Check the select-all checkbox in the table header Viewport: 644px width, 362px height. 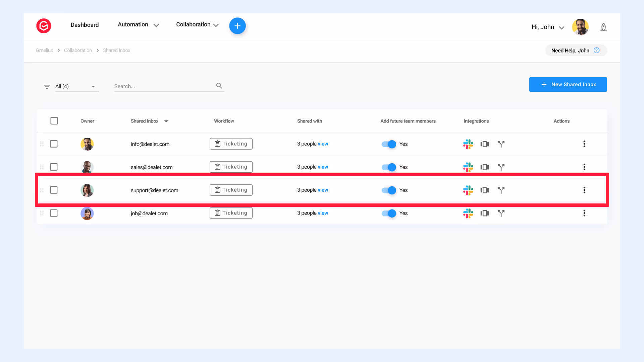click(54, 121)
